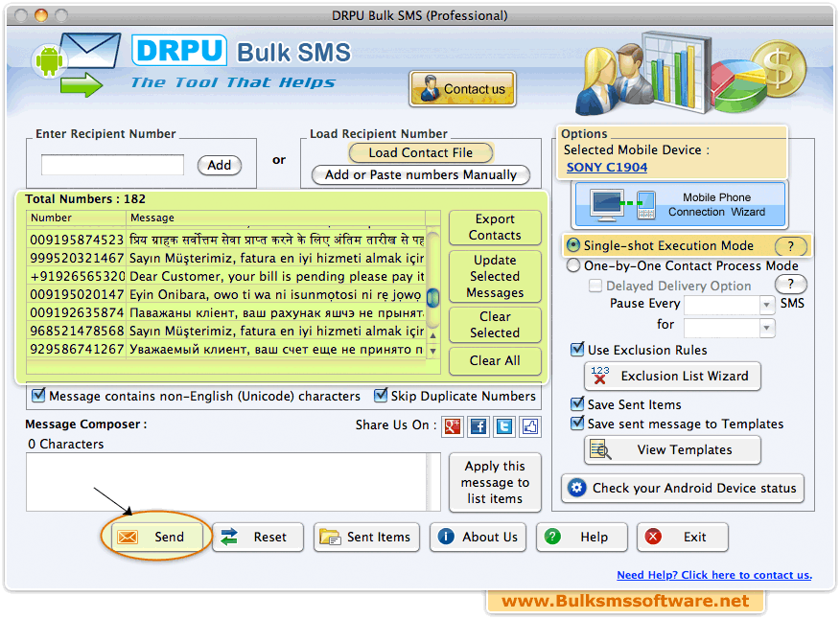The width and height of the screenshot is (840, 619).
Task: Click the Load Contact File button
Action: [420, 152]
